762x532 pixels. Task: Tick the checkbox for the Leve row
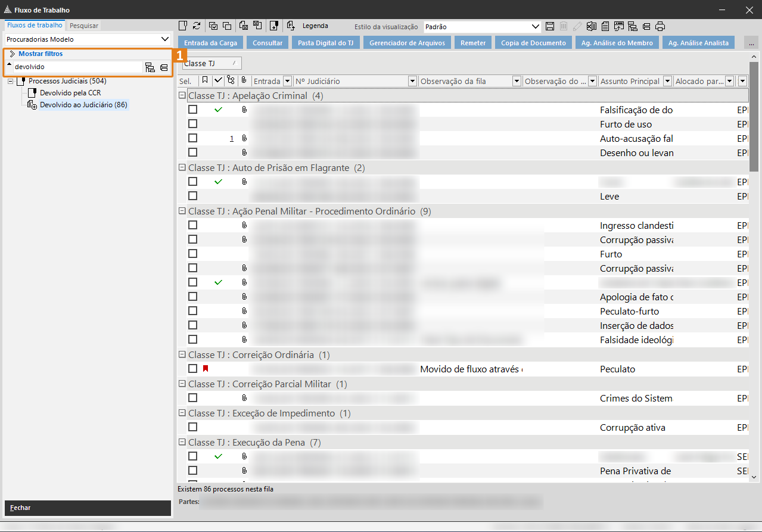(192, 196)
